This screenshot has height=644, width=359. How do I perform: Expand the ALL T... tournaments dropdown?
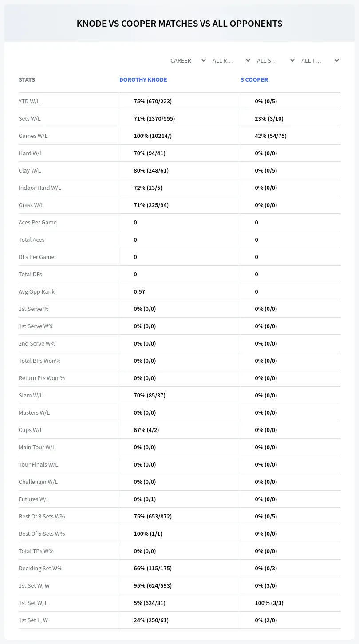coord(320,60)
